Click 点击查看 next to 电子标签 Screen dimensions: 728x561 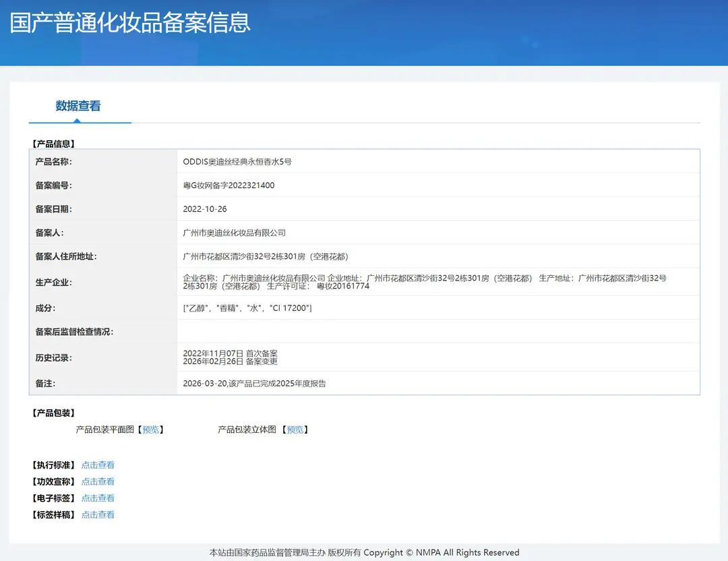(x=98, y=498)
